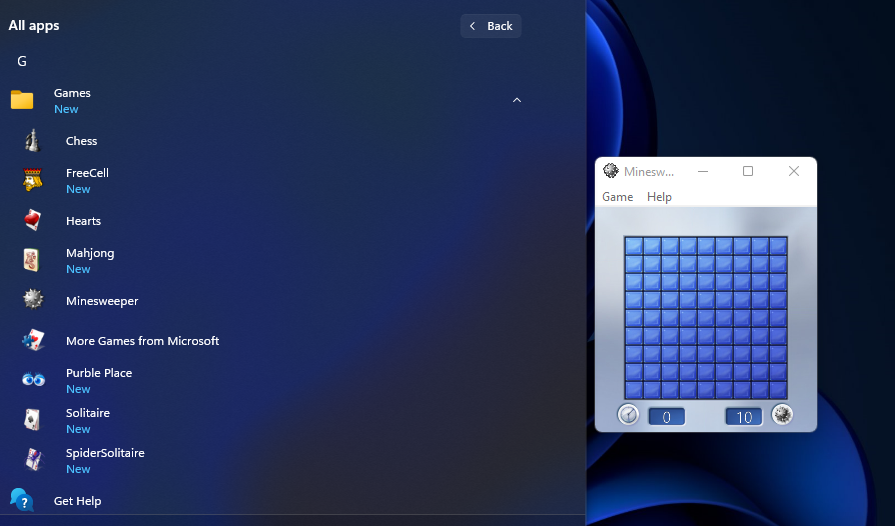This screenshot has width=895, height=526.
Task: Click the Purble Place app name
Action: click(x=99, y=373)
